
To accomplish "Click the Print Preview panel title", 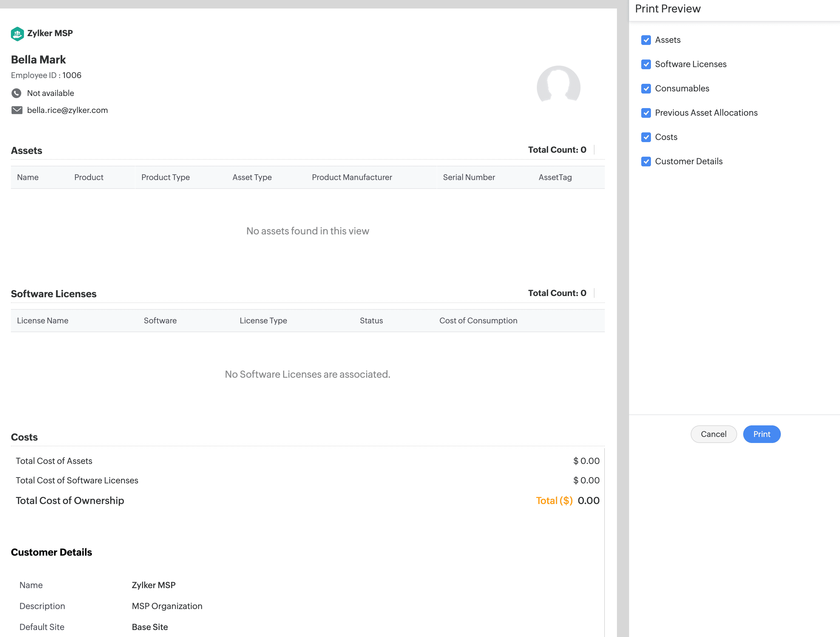I will click(x=667, y=9).
